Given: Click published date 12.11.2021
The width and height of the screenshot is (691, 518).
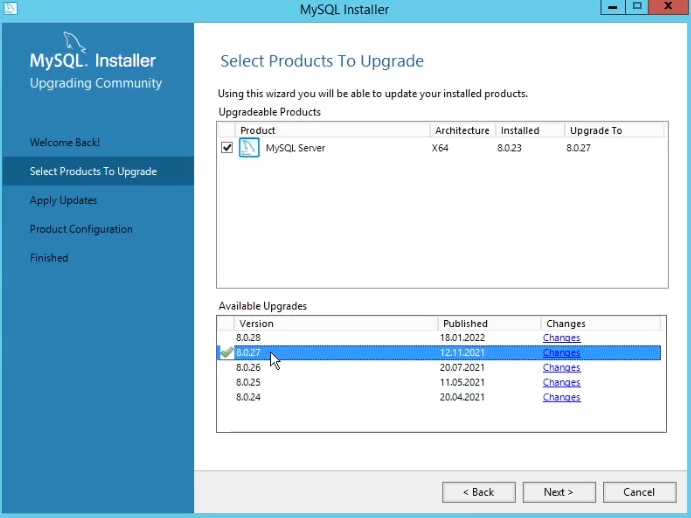Looking at the screenshot, I should click(x=462, y=353).
